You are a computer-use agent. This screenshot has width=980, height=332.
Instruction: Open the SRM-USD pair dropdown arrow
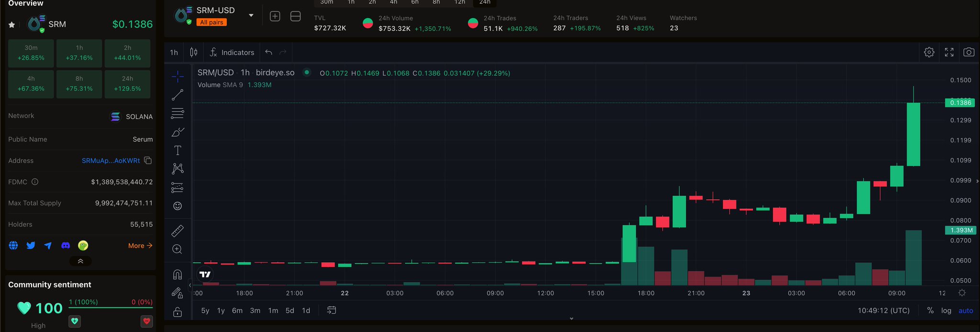(251, 16)
